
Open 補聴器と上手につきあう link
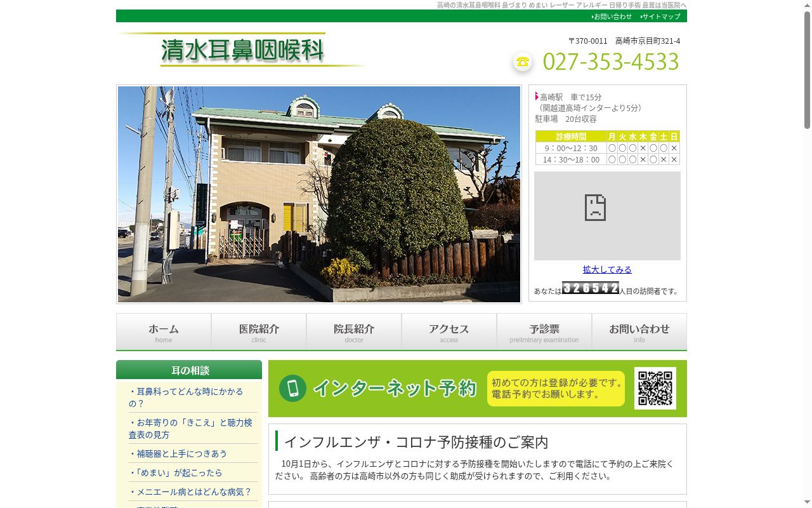(x=178, y=453)
